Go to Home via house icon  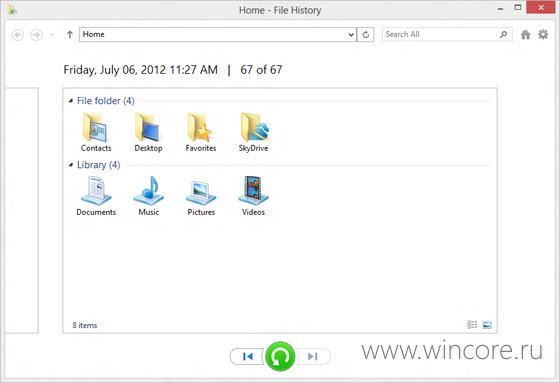(x=525, y=35)
